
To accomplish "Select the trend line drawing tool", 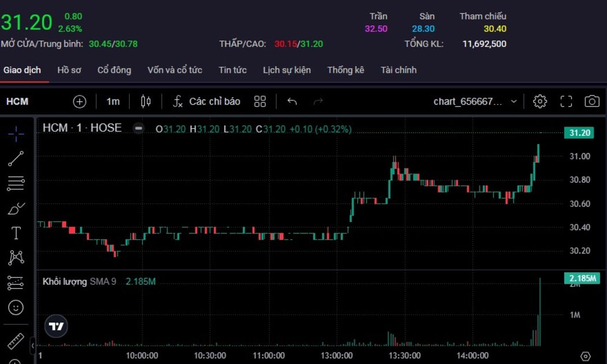I will [x=16, y=159].
